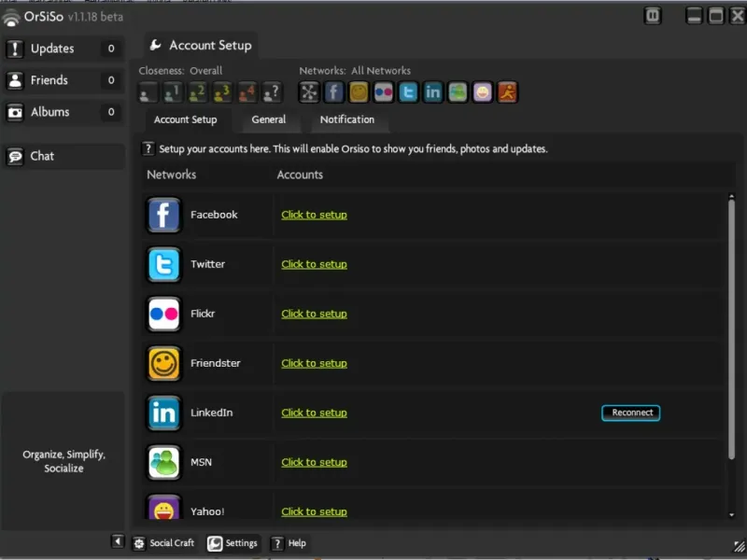The width and height of the screenshot is (747, 560).
Task: Click the Updates count badge showing 0
Action: [x=111, y=49]
